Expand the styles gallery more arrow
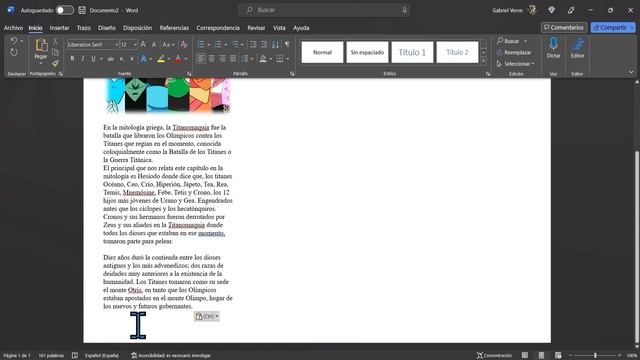The height and width of the screenshot is (360, 640). point(484,61)
